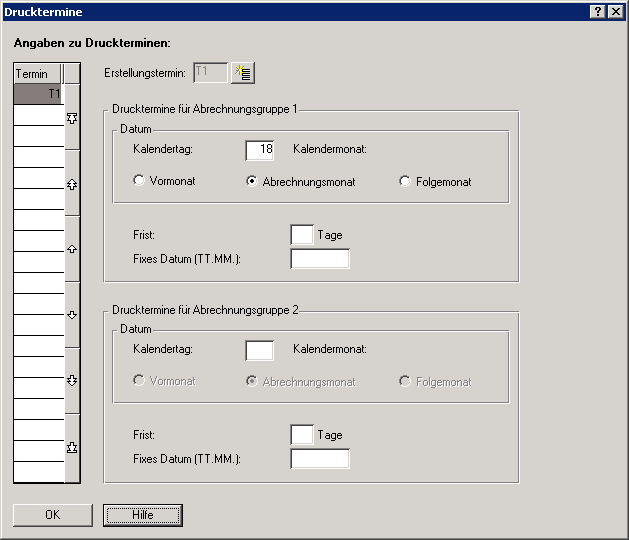Click the Erstellungstermin field showing T1

point(210,73)
